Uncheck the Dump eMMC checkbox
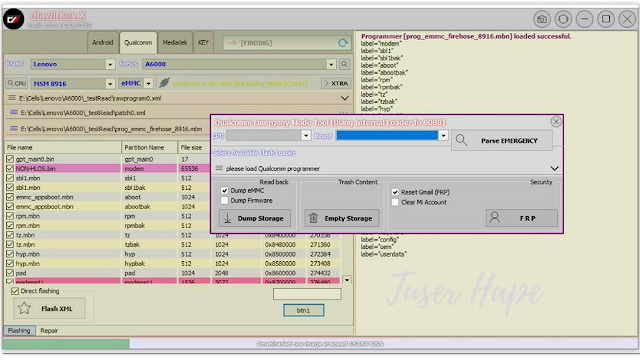This screenshot has width=640, height=360. pos(224,191)
